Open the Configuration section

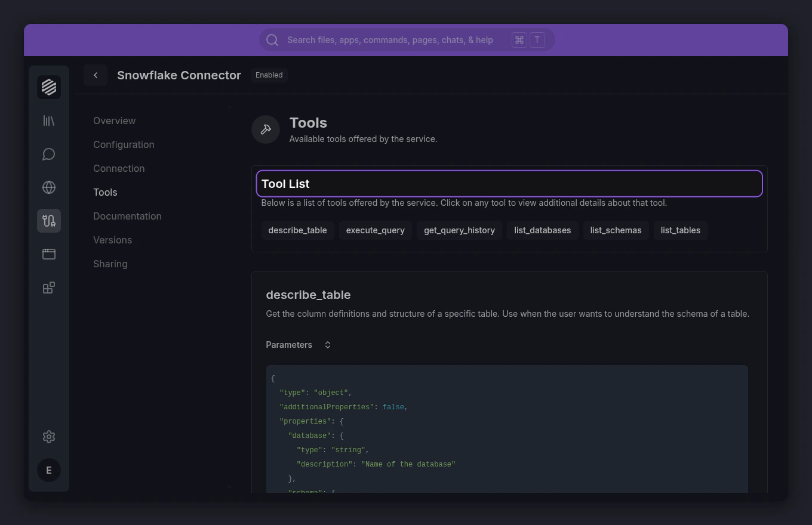[124, 144]
